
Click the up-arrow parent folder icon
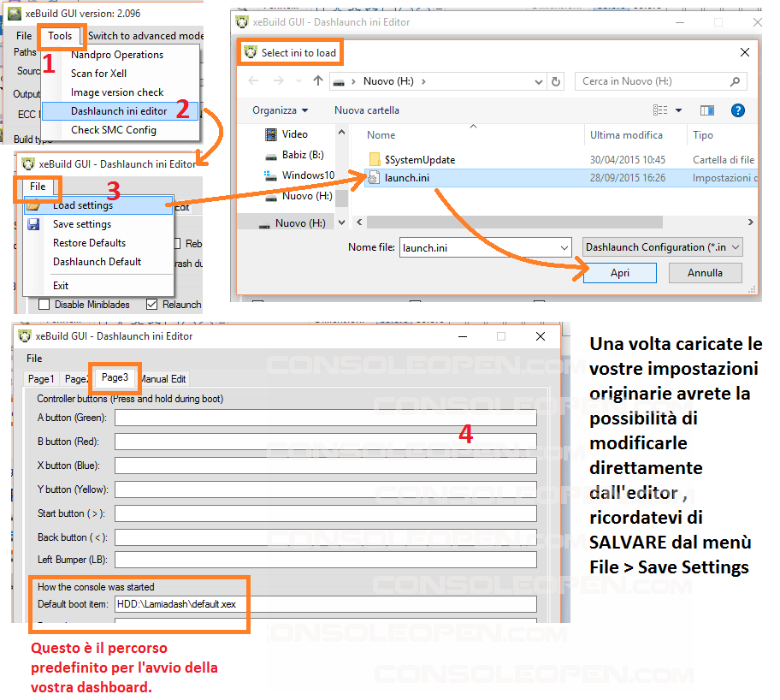318,81
